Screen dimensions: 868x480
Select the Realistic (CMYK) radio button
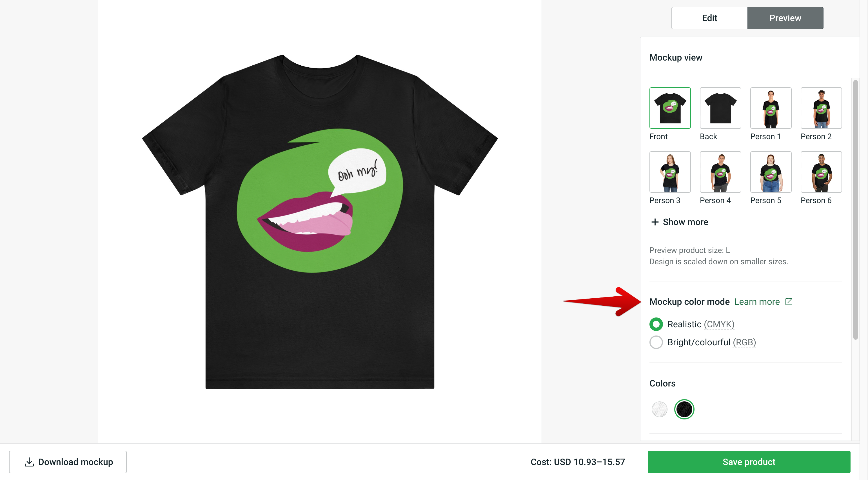click(x=656, y=324)
